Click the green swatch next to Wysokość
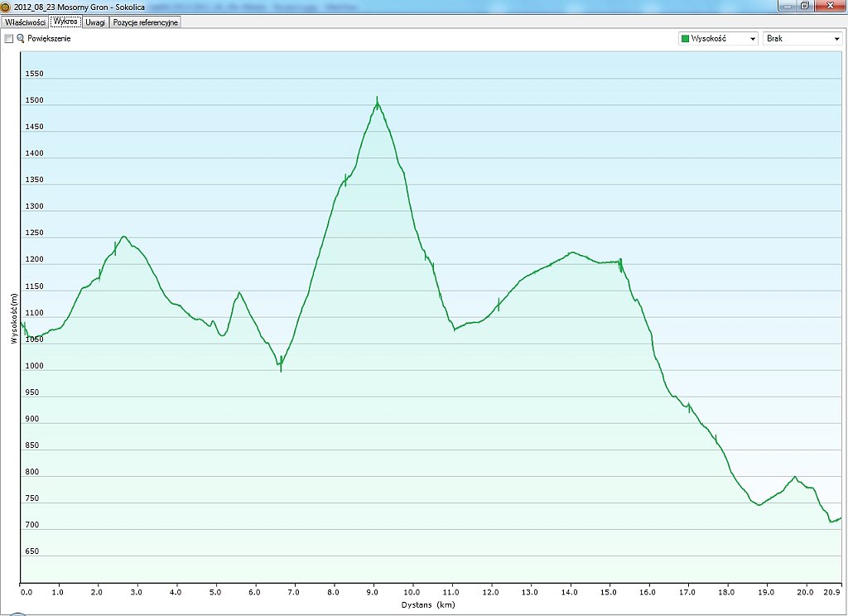 685,39
